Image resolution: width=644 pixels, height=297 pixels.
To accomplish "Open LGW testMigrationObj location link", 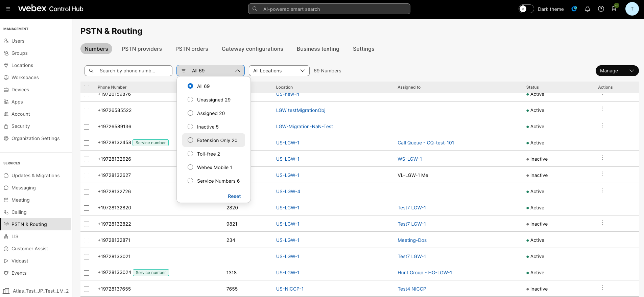I will tap(301, 110).
